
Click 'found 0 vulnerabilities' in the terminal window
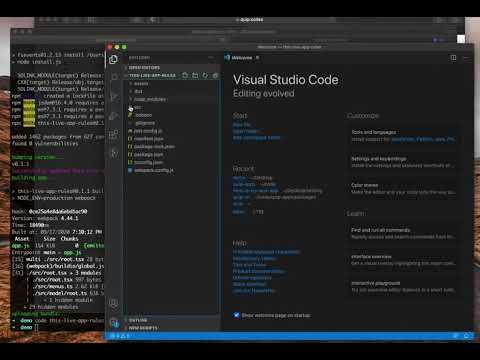(x=45, y=144)
